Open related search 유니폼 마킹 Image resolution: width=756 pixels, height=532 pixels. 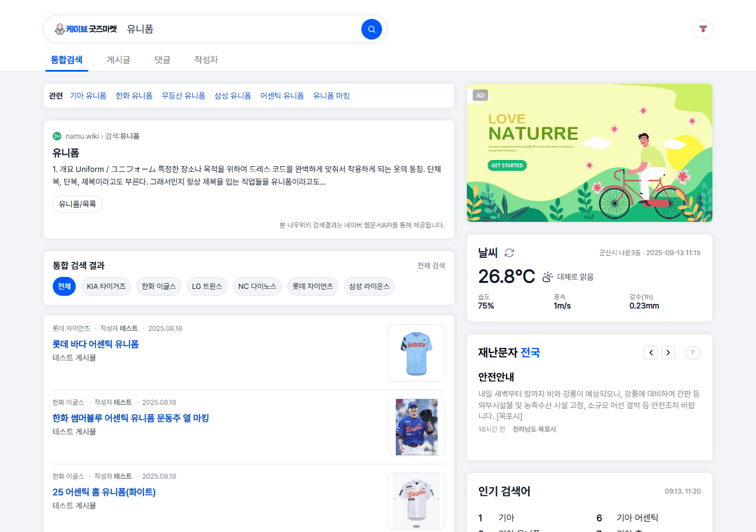pos(332,96)
